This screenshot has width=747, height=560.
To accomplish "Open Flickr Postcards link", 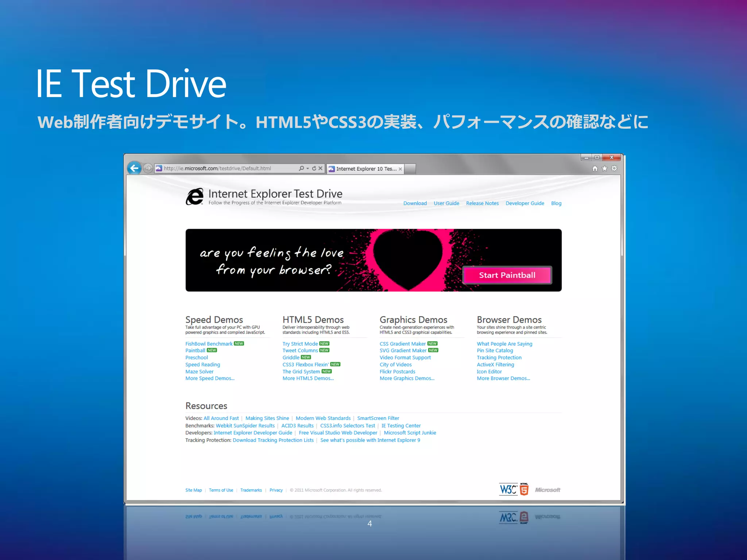I will coord(397,372).
